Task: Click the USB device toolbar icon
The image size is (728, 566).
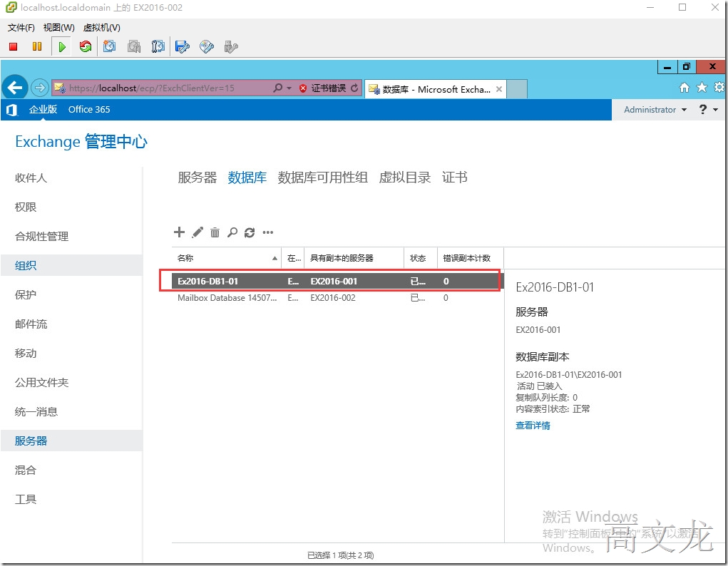Action: pyautogui.click(x=231, y=46)
